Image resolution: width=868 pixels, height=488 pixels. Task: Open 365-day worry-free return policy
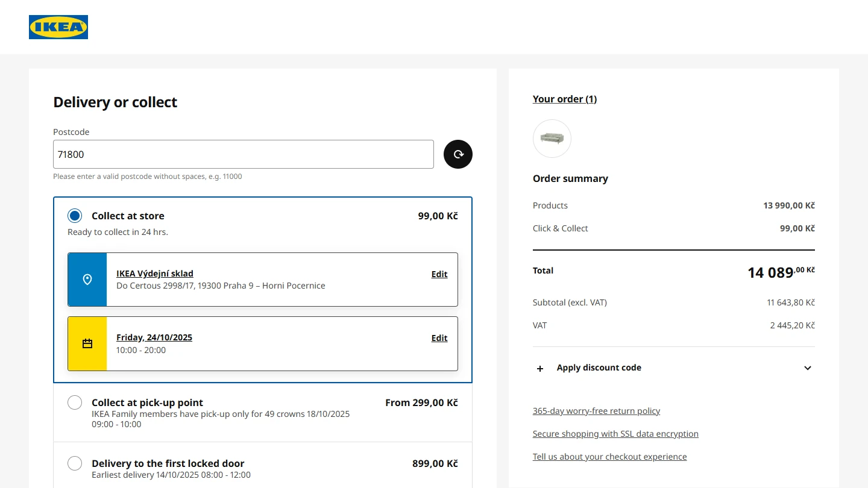[x=596, y=411]
